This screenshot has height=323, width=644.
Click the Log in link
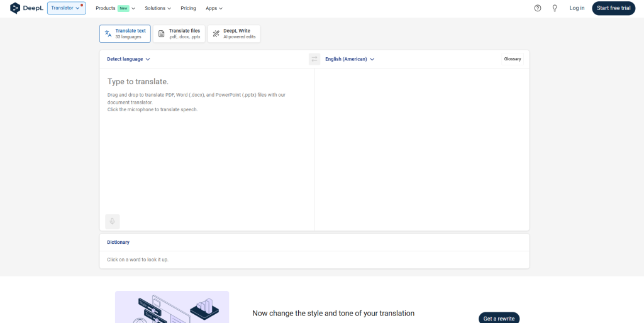coord(577,8)
